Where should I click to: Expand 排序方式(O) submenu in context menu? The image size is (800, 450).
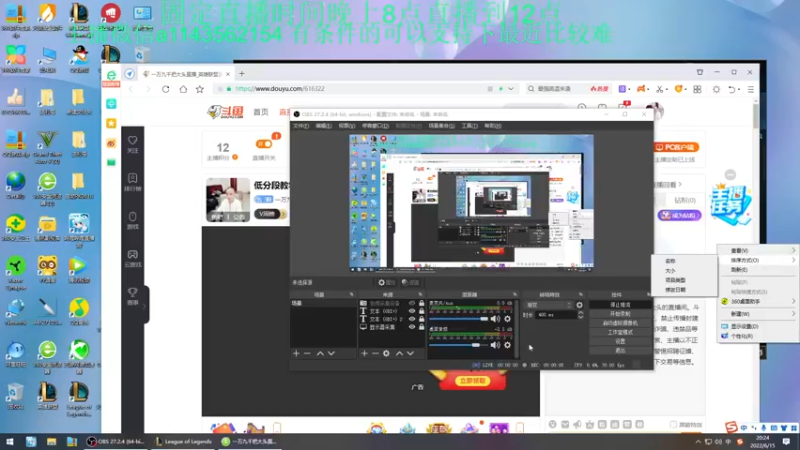758,260
